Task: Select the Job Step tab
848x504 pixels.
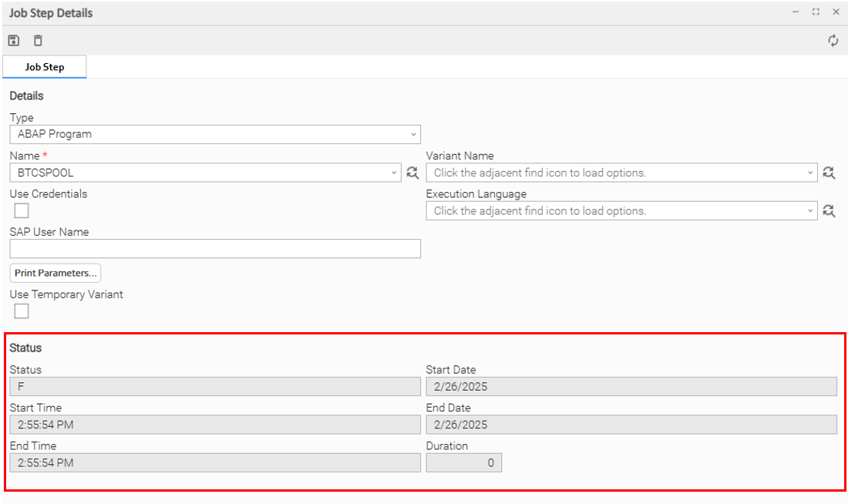Action: 45,67
